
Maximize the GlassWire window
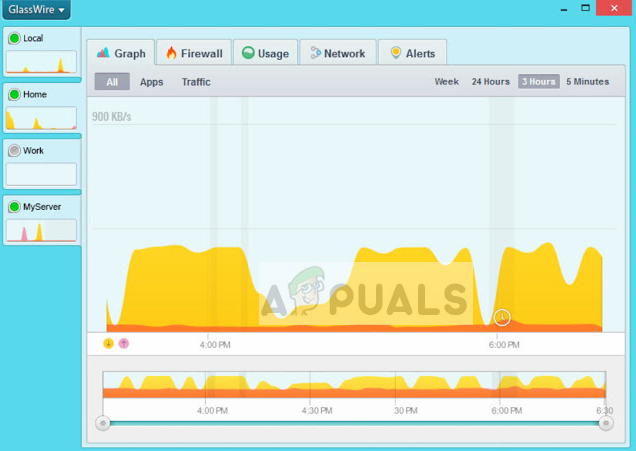click(585, 8)
